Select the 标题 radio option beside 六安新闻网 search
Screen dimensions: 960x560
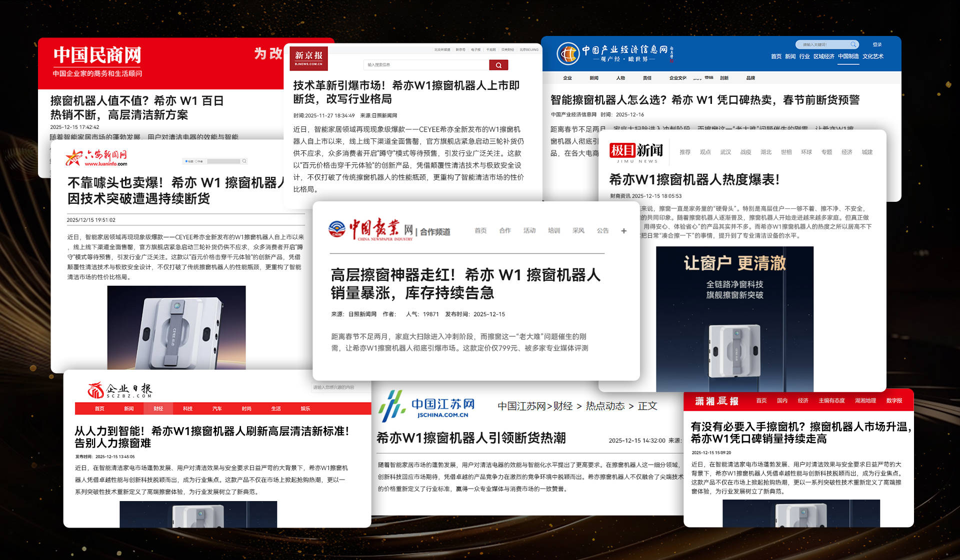pyautogui.click(x=186, y=161)
